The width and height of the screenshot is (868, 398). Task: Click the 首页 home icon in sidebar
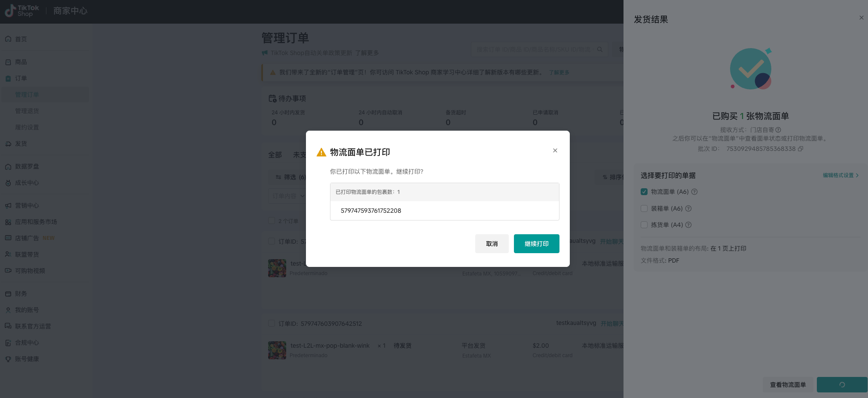coord(8,39)
